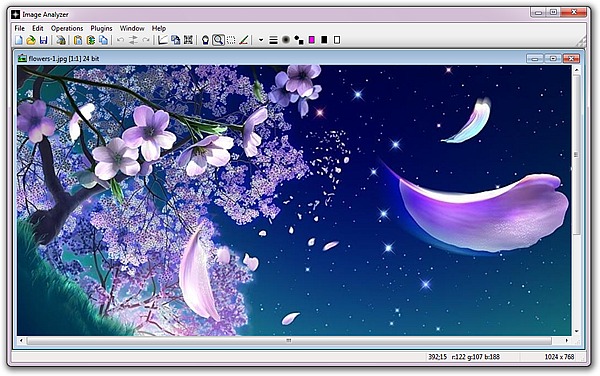Click status bar text '1024 x 768'
This screenshot has width=600, height=376.
tap(559, 356)
